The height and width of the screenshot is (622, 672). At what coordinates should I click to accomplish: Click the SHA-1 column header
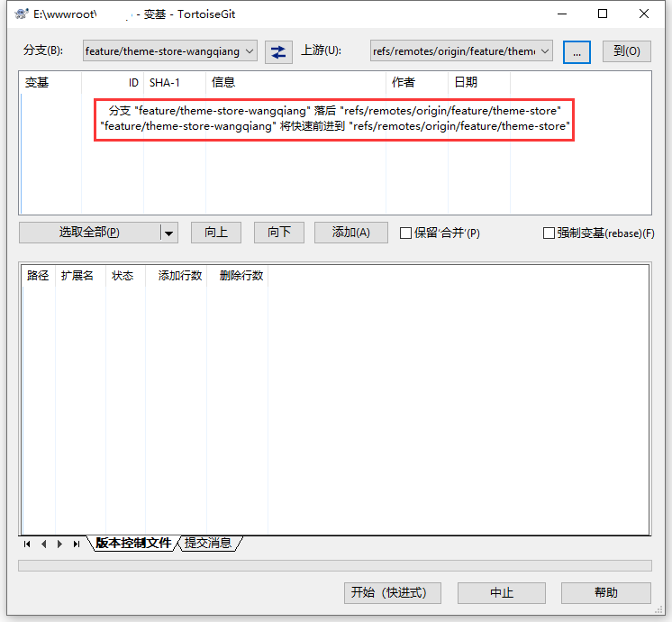(175, 82)
